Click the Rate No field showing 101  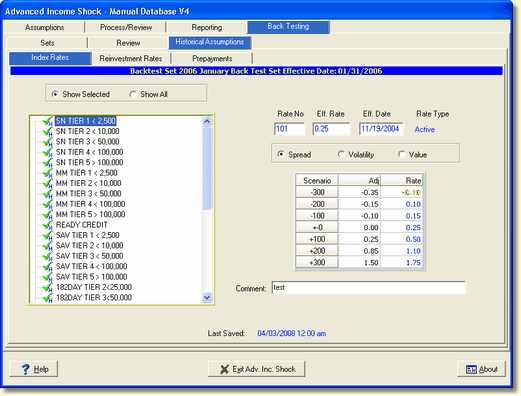pyautogui.click(x=289, y=129)
